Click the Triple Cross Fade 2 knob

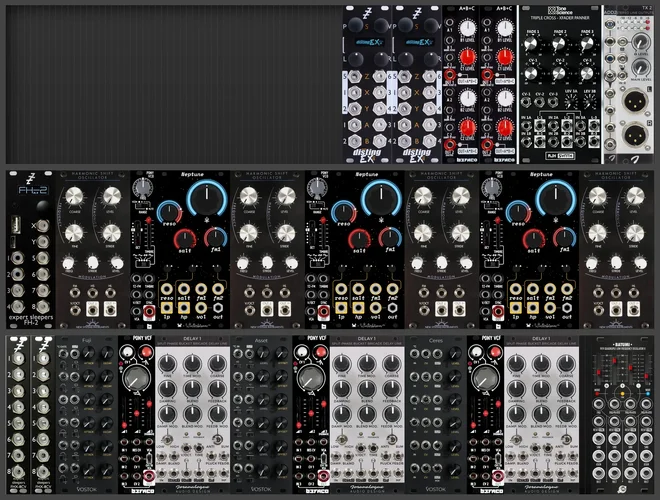tap(559, 44)
